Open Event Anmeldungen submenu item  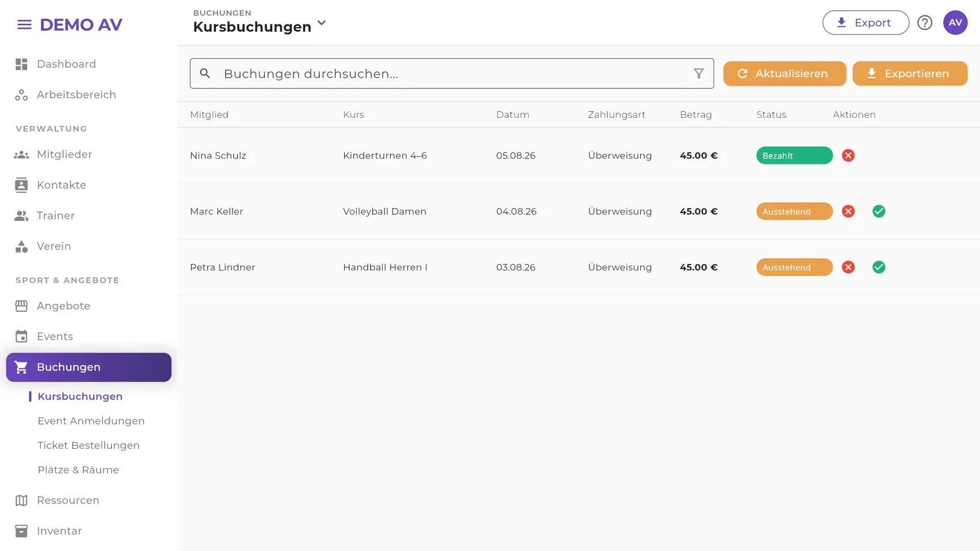point(91,421)
